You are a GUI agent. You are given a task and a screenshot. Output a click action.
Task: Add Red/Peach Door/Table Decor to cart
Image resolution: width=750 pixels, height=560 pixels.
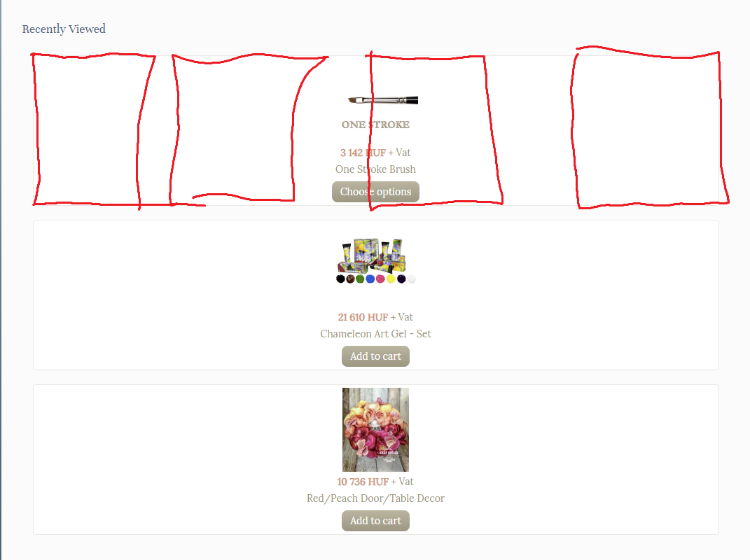(x=375, y=521)
